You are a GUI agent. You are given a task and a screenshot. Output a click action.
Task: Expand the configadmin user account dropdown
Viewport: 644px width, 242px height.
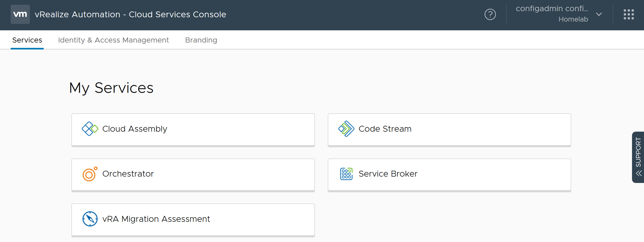click(599, 14)
